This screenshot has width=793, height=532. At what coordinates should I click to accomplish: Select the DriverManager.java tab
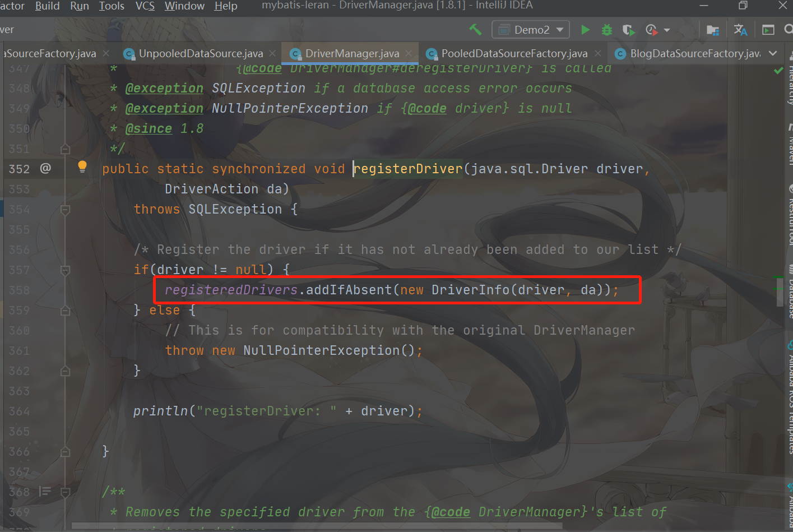(x=351, y=53)
